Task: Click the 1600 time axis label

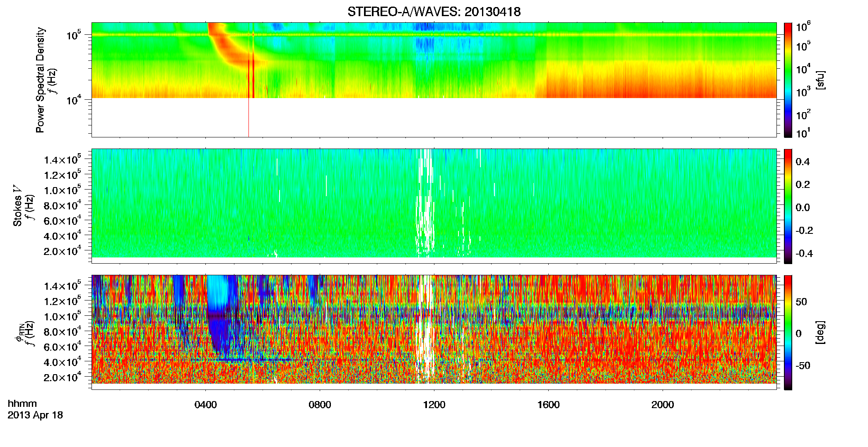Action: click(548, 405)
